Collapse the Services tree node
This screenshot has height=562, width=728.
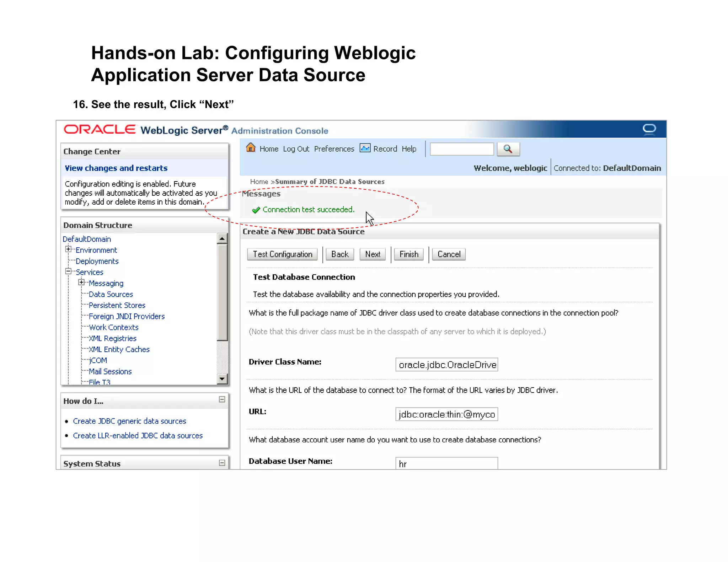click(x=68, y=271)
